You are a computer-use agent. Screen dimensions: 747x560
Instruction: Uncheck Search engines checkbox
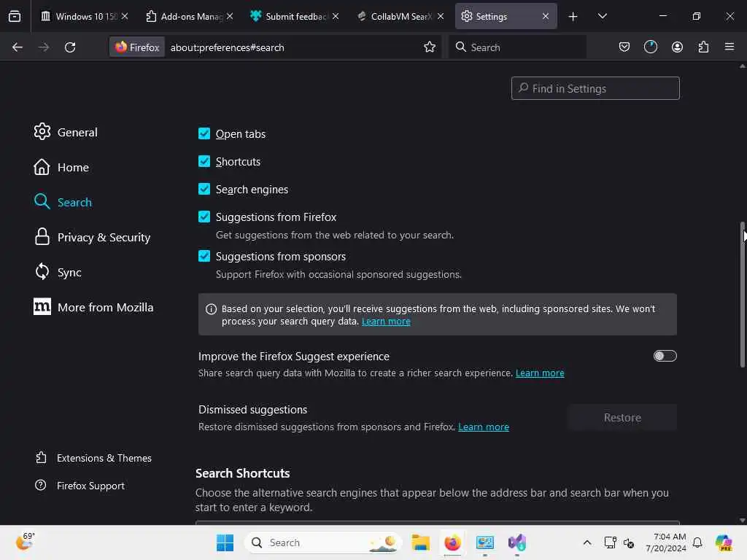click(x=204, y=189)
